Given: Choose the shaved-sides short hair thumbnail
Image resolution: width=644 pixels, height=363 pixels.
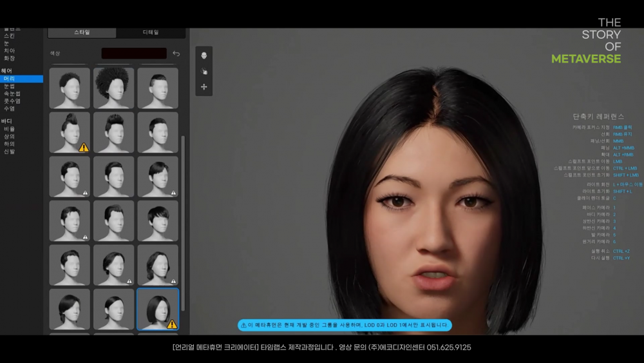Looking at the screenshot, I should tap(158, 88).
